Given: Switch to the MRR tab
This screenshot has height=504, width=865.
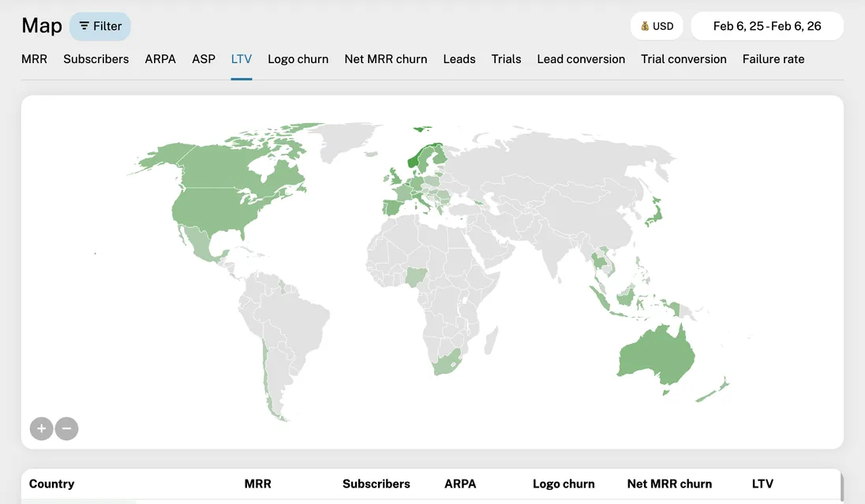Looking at the screenshot, I should (34, 59).
